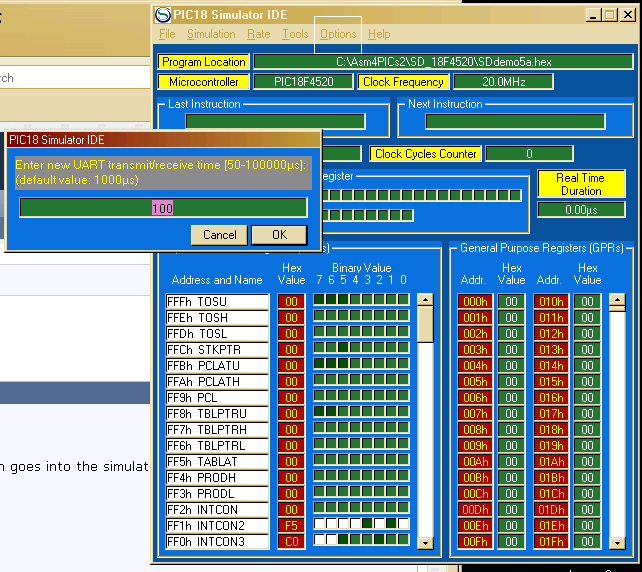Click hex value 00 of TOSL register

291,334
